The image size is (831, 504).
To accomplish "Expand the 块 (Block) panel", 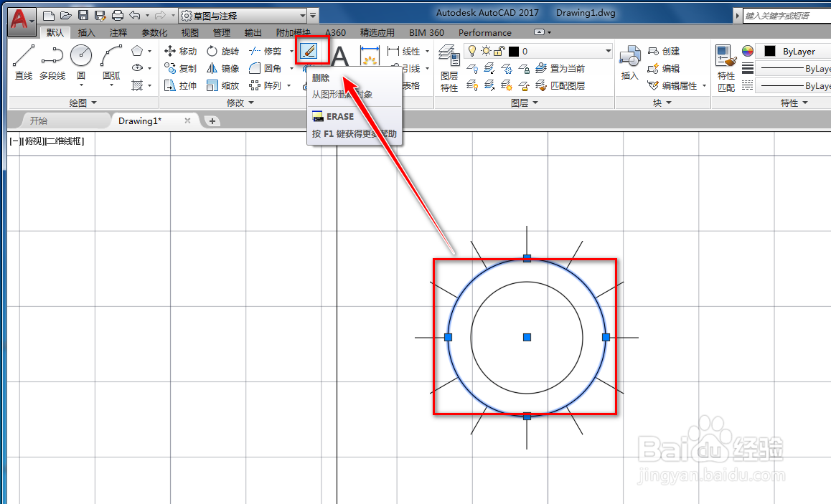I will [662, 103].
